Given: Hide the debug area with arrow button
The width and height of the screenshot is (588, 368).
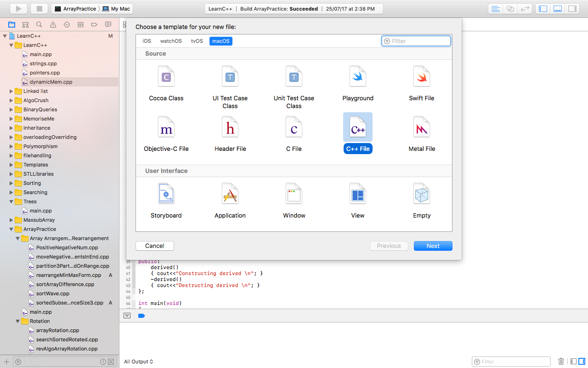Looking at the screenshot, I should [x=127, y=316].
